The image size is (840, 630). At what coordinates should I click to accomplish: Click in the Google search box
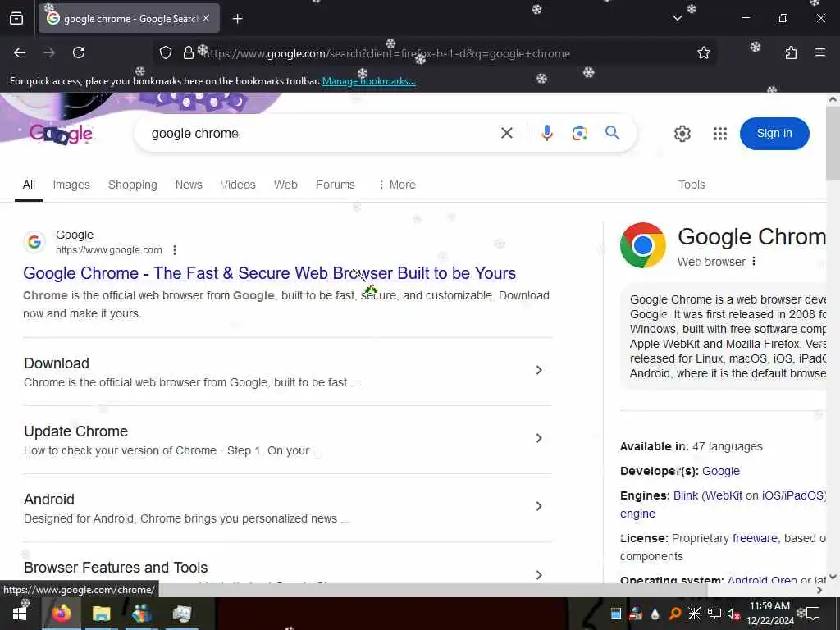tap(322, 134)
